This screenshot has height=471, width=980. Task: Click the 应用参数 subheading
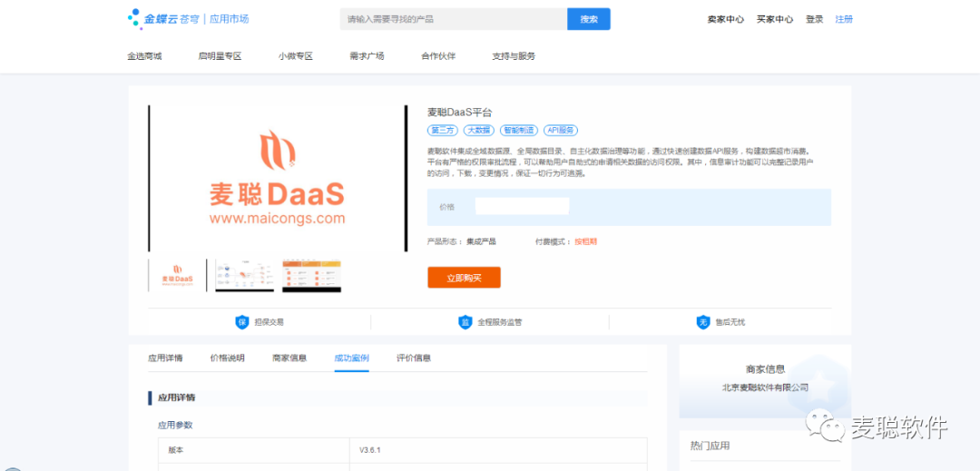(175, 425)
